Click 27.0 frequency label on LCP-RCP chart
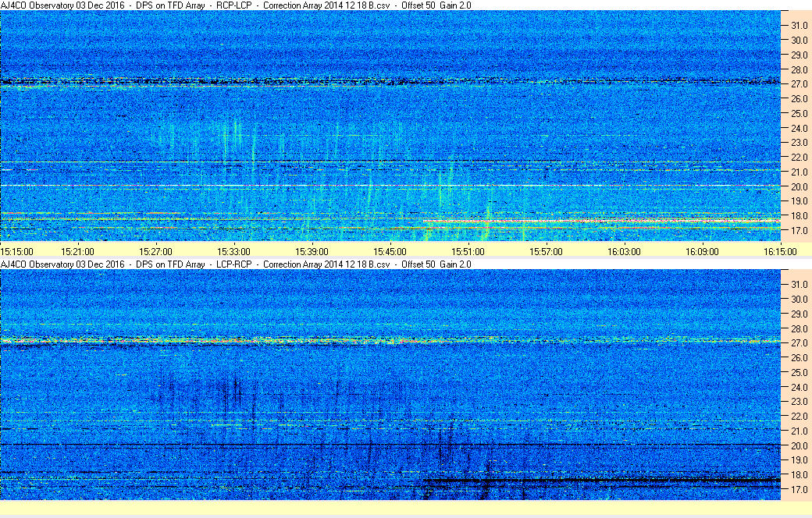The width and height of the screenshot is (812, 518). 799,343
